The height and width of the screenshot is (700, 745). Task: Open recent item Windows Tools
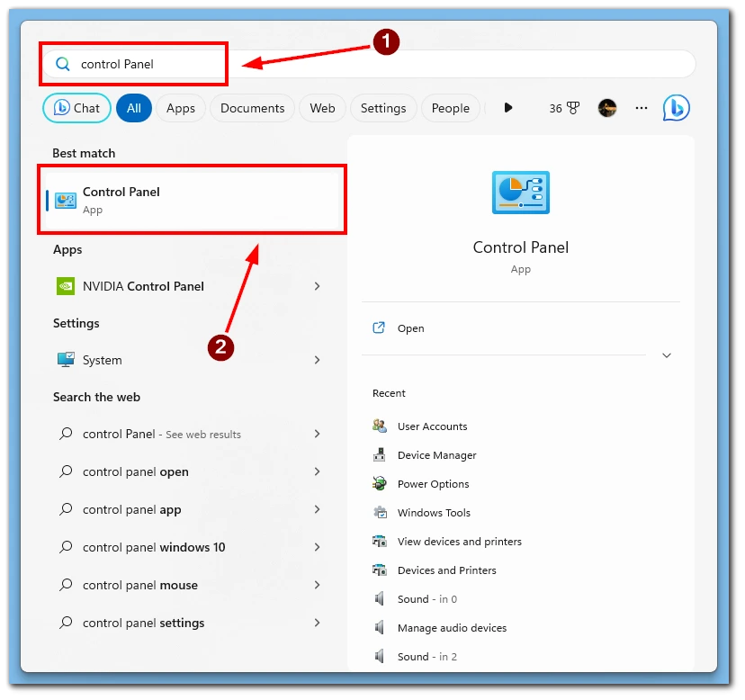pyautogui.click(x=434, y=513)
